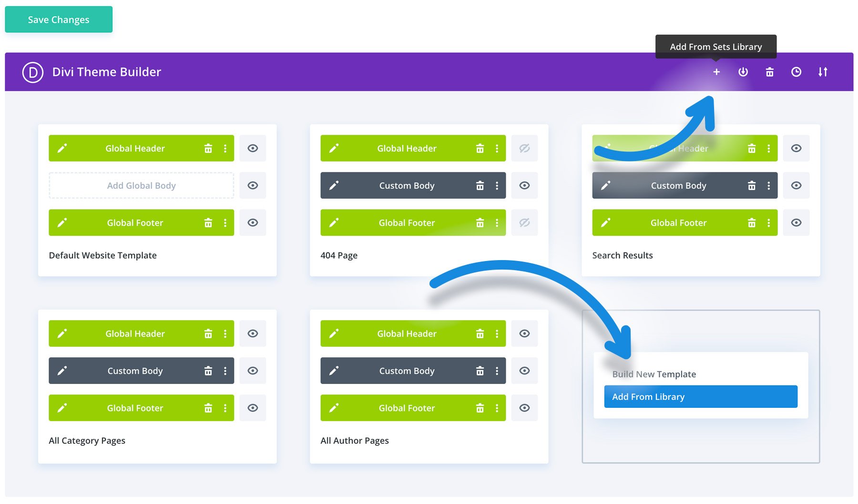The image size is (858, 504).
Task: Open Global Header options in Default Website Template
Action: [x=225, y=148]
